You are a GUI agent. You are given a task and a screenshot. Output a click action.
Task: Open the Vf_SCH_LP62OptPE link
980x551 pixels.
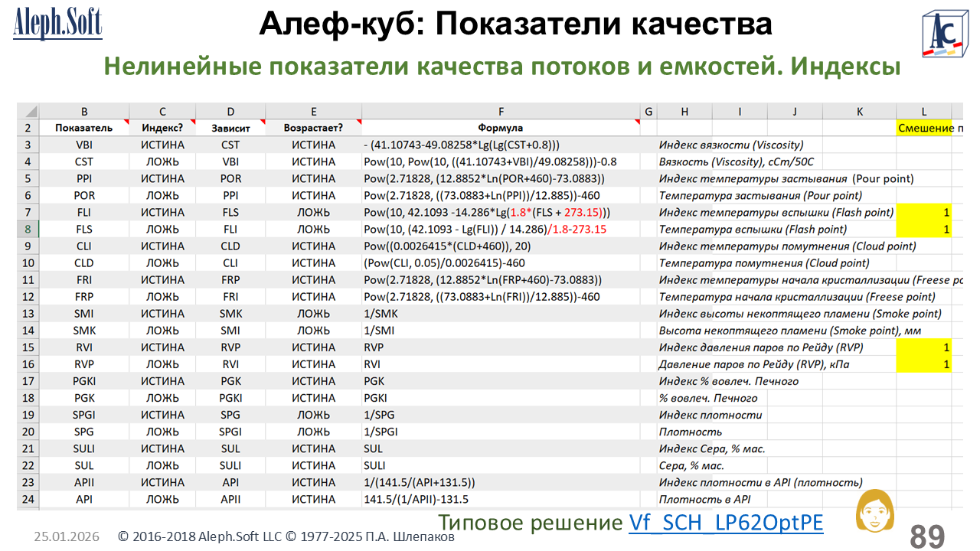(726, 523)
